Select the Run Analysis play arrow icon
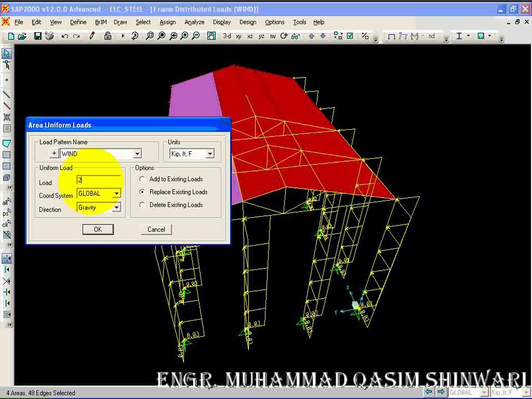 123,35
